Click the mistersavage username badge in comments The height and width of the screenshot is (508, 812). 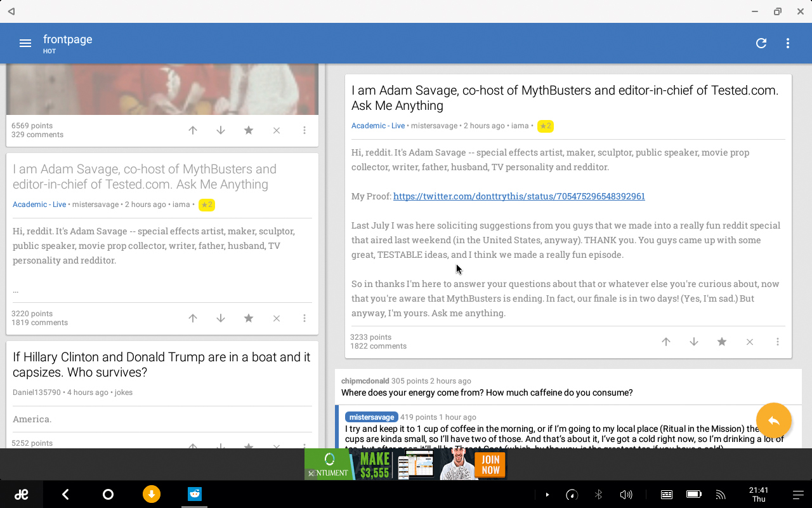[x=372, y=417]
